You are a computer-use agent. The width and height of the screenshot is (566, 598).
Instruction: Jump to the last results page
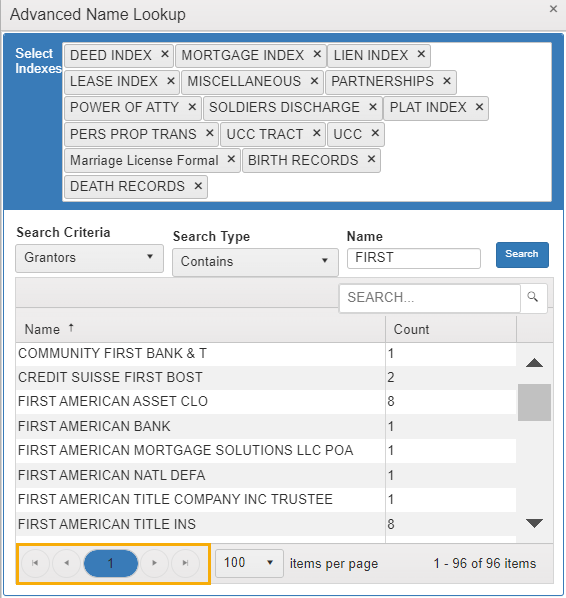pyautogui.click(x=185, y=563)
